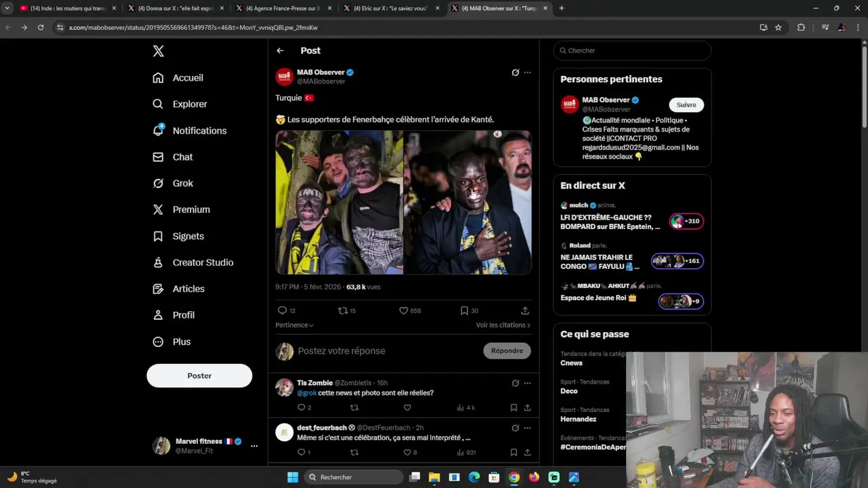Follow MAB Observer with Suivre button
This screenshot has height=488, width=868.
(x=686, y=105)
